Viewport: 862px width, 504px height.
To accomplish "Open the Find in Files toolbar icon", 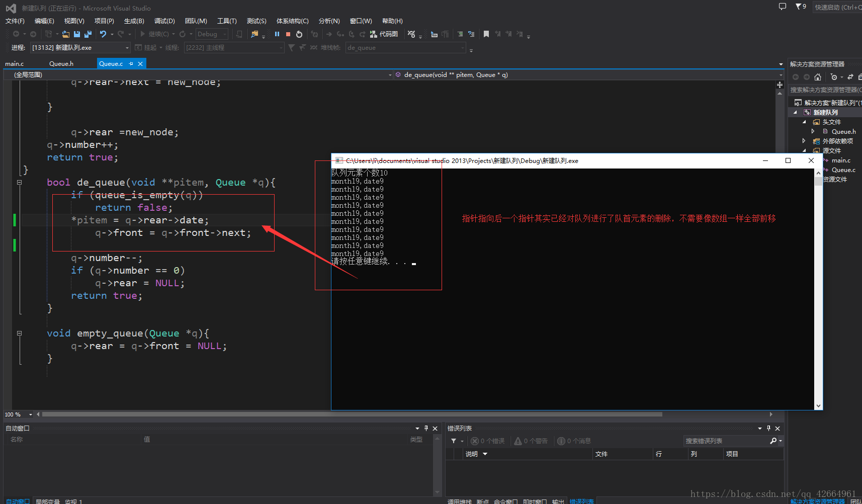I will (254, 34).
